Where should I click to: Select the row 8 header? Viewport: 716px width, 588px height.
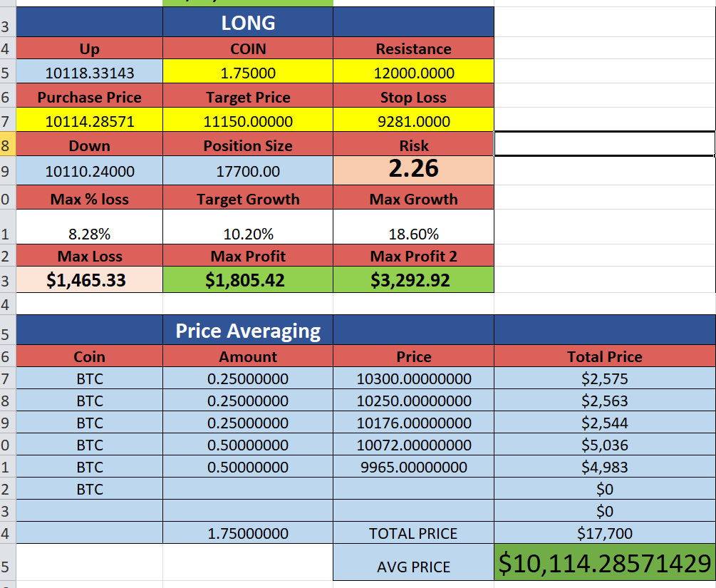click(8, 145)
